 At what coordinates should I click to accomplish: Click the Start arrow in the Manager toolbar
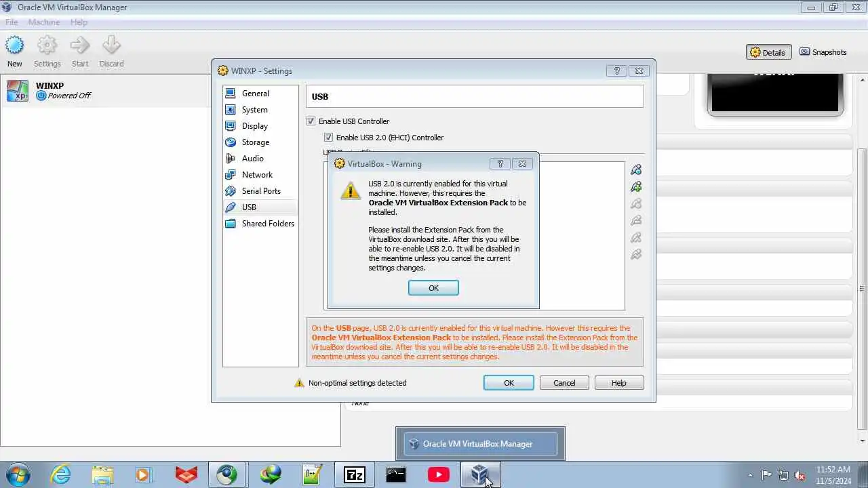coord(80,52)
